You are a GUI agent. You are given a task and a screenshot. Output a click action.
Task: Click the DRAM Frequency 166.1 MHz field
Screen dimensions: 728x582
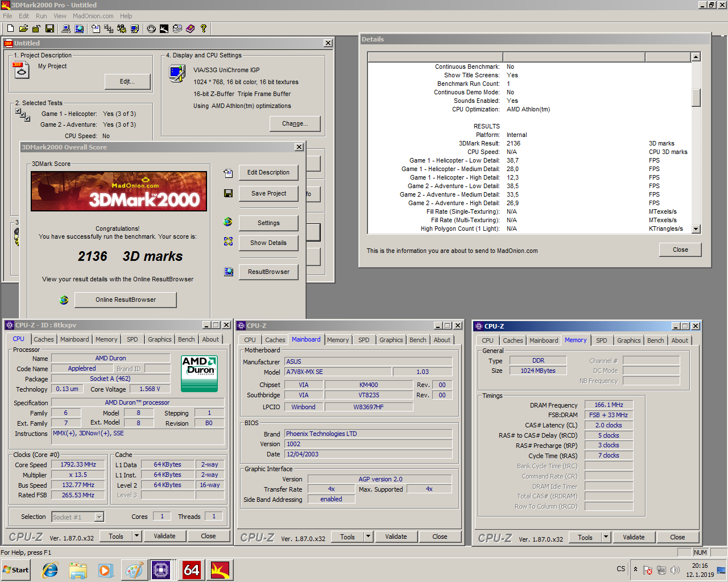pyautogui.click(x=609, y=405)
